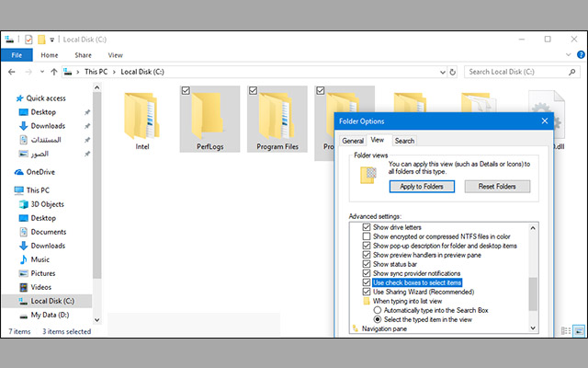The width and height of the screenshot is (588, 368).
Task: Open the Quick Access Toolbar customize dropdown
Action: tap(53, 40)
